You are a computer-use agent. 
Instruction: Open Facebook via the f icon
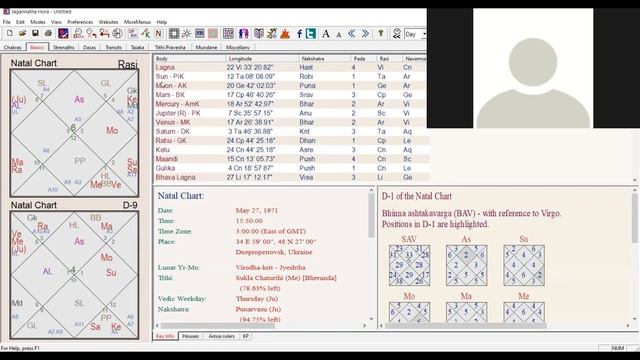[x=299, y=33]
